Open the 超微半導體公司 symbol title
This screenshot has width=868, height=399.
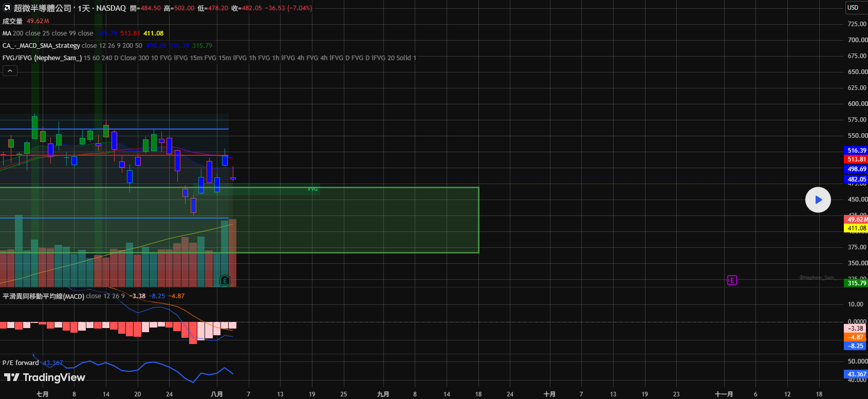click(42, 8)
